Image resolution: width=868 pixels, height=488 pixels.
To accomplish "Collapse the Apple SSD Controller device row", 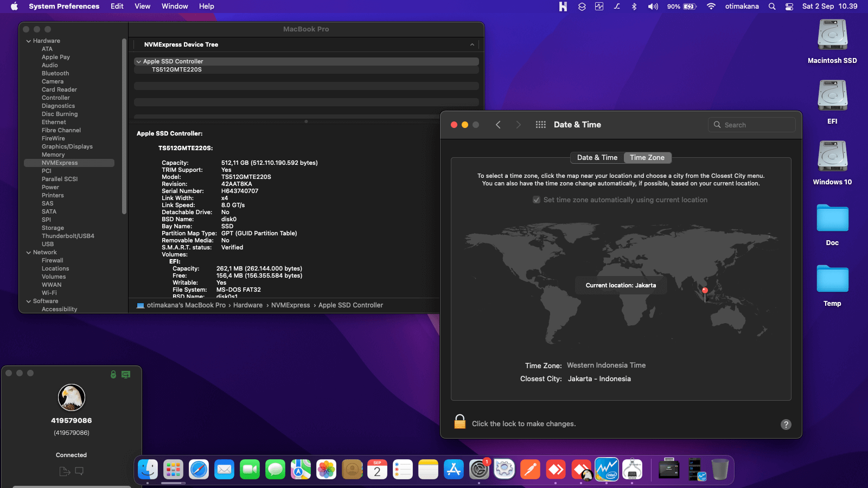I will [139, 62].
